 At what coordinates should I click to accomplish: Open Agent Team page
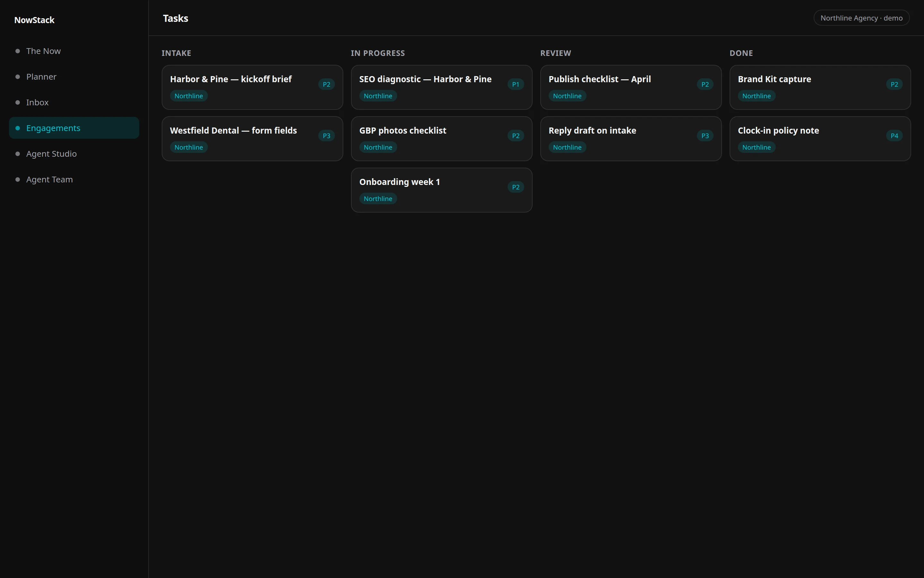coord(74,179)
